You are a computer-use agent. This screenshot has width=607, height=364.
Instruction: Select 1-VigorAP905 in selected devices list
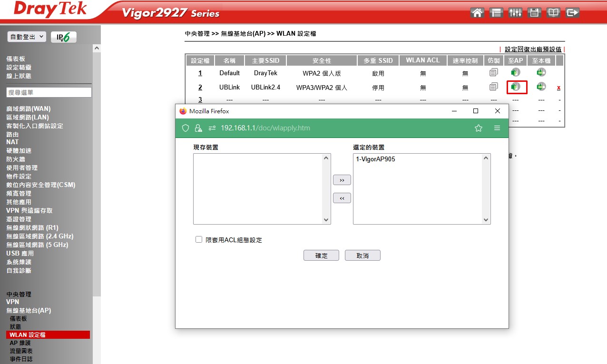point(375,159)
